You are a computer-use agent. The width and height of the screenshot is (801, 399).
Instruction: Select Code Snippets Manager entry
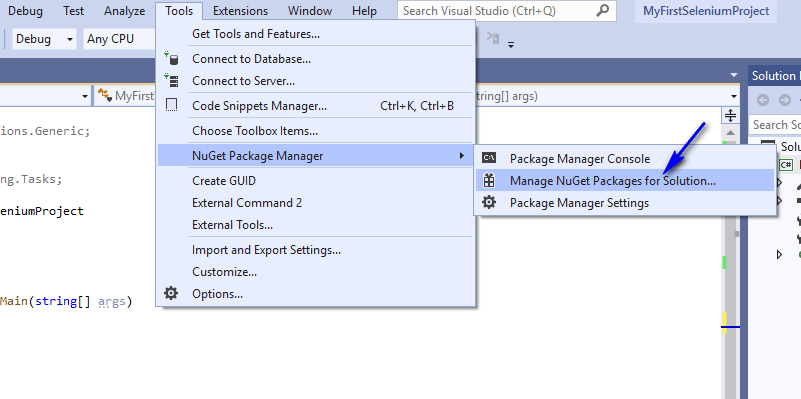(316, 106)
